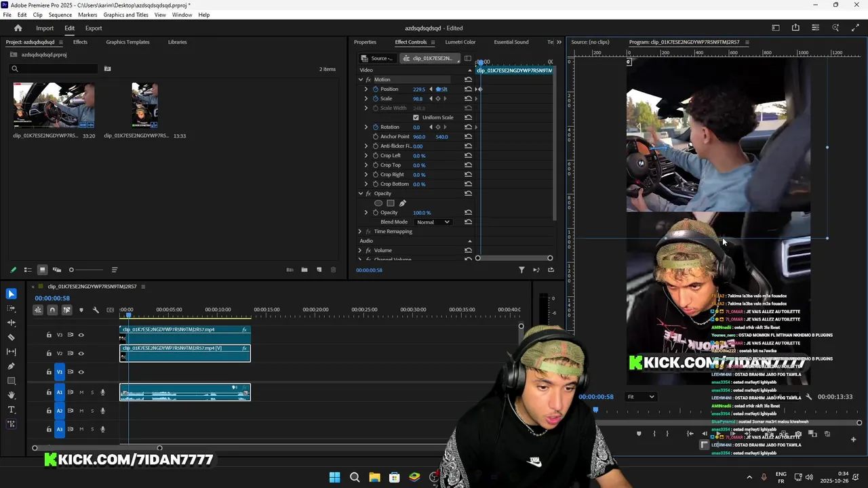Hide track V3 output eye
This screenshot has height=488, width=868.
81,335
